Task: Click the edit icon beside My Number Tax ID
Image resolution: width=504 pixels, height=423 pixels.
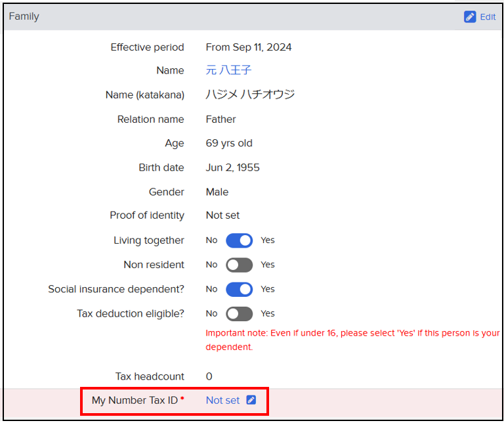Action: point(251,400)
